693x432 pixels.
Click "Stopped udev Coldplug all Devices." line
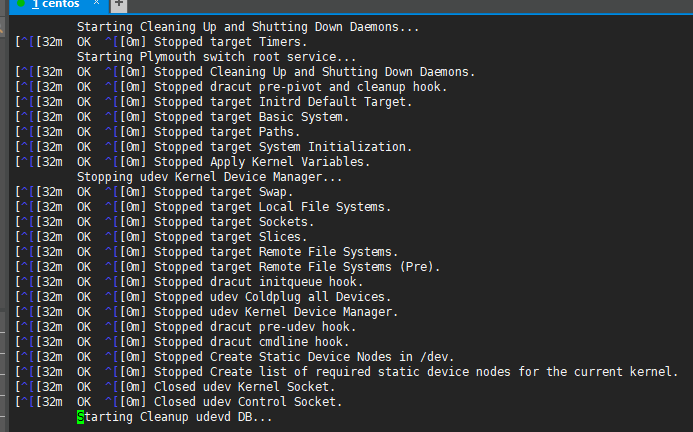(272, 297)
